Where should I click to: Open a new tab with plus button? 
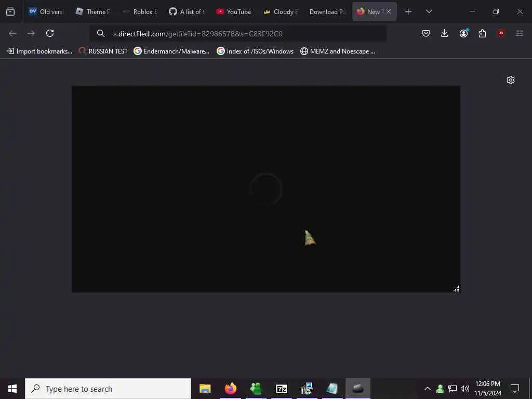tap(408, 12)
